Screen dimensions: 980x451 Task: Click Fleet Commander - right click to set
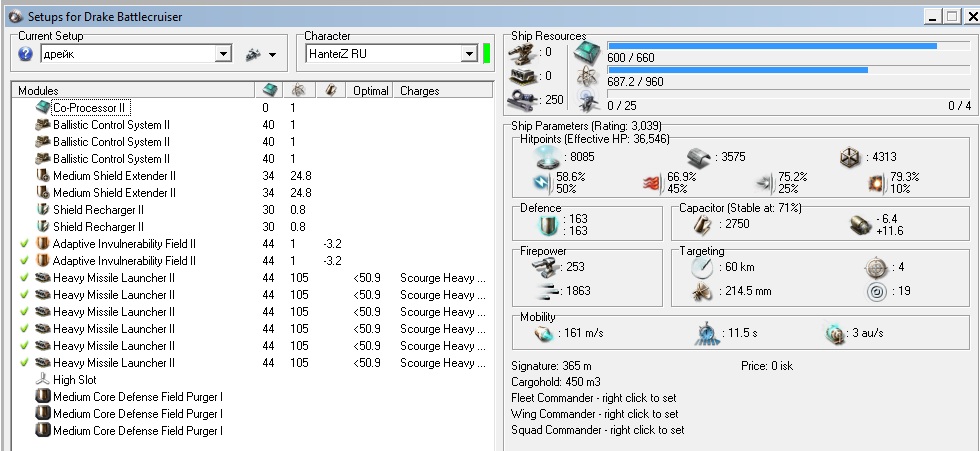click(x=593, y=398)
